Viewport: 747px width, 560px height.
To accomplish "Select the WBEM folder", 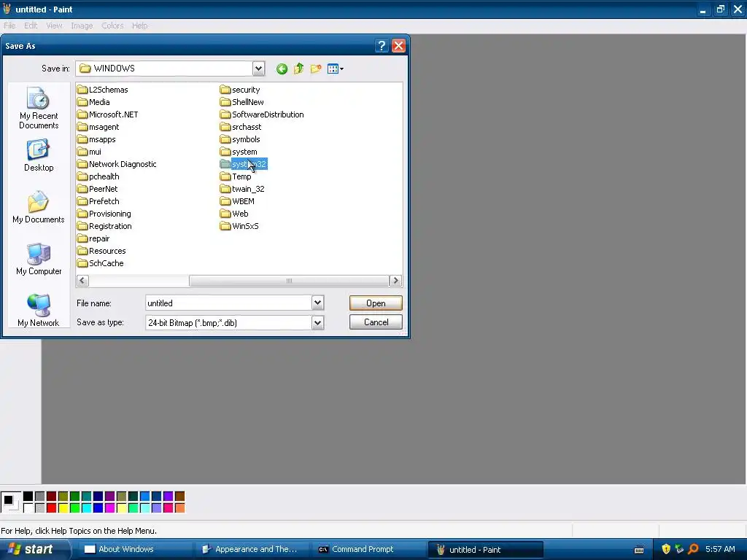I will (x=237, y=201).
